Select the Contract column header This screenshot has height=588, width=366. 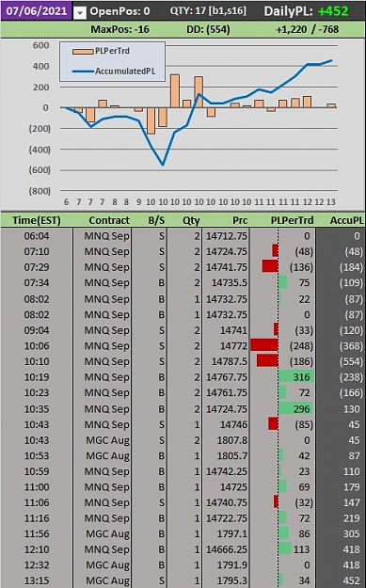click(x=109, y=220)
